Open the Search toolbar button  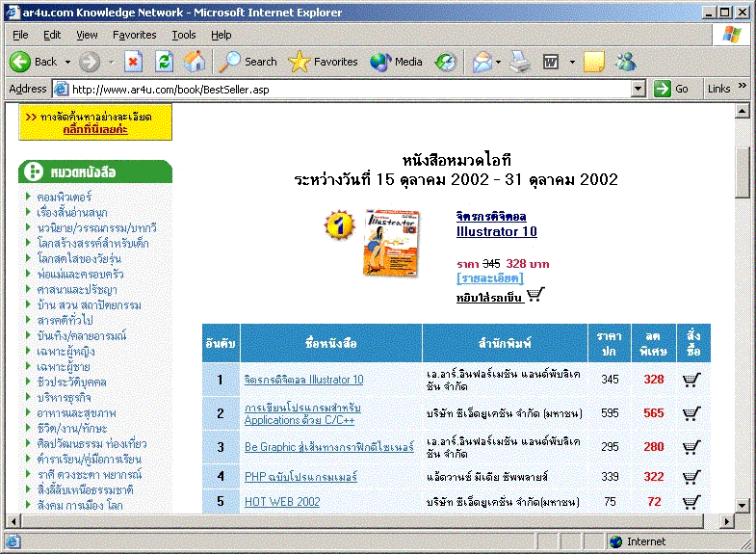[x=248, y=62]
